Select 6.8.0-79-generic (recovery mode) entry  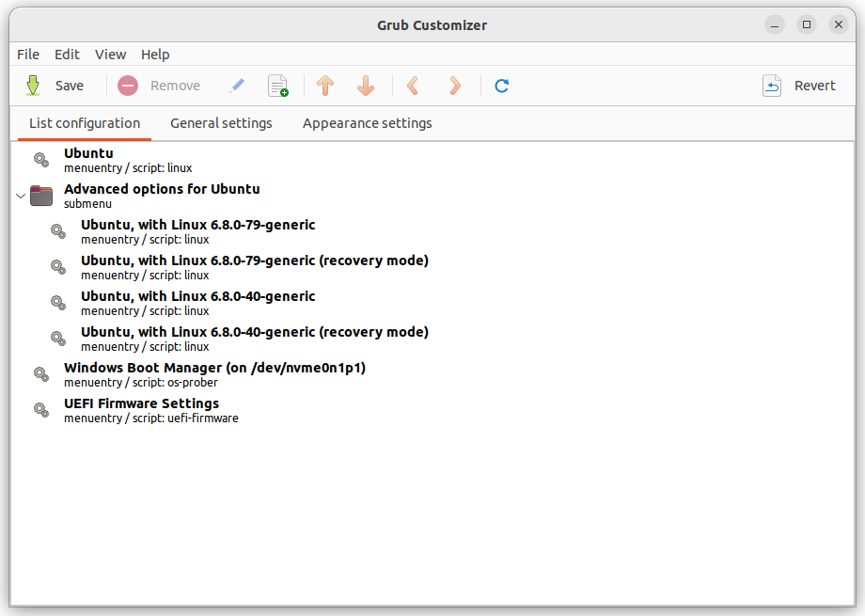point(432,267)
